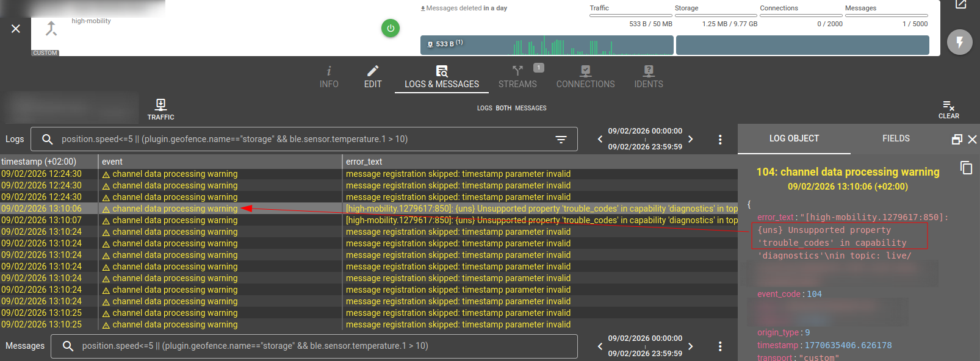Show only MESSAGES view mode
Screen dimensions: 980x361
pyautogui.click(x=530, y=108)
